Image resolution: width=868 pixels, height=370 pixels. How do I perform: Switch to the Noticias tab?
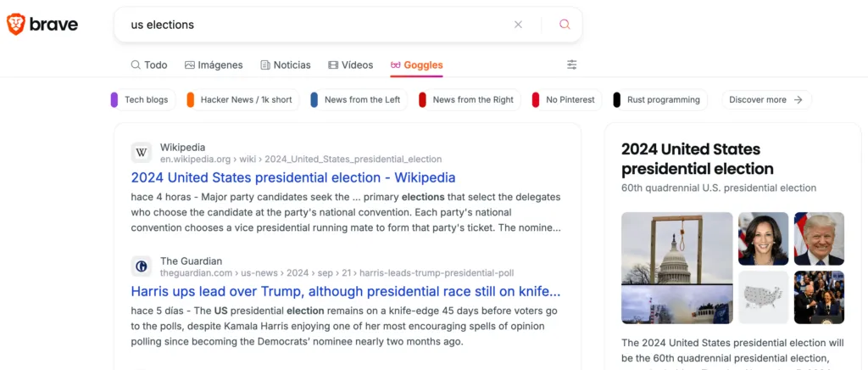click(286, 64)
